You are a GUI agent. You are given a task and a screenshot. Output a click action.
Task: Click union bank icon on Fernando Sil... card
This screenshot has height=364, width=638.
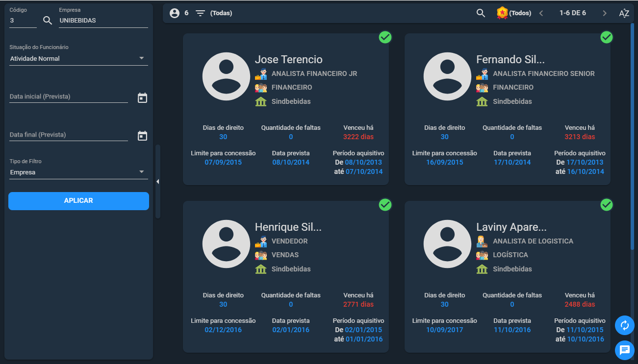point(482,101)
